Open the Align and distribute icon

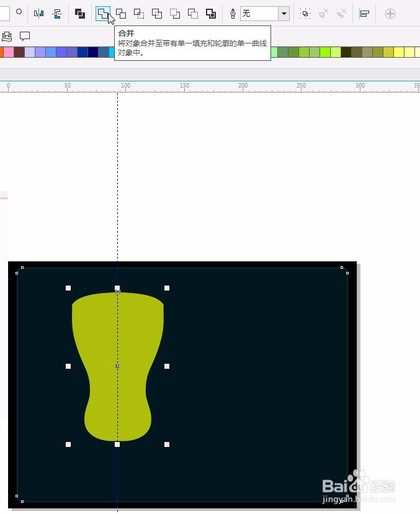[x=364, y=14]
